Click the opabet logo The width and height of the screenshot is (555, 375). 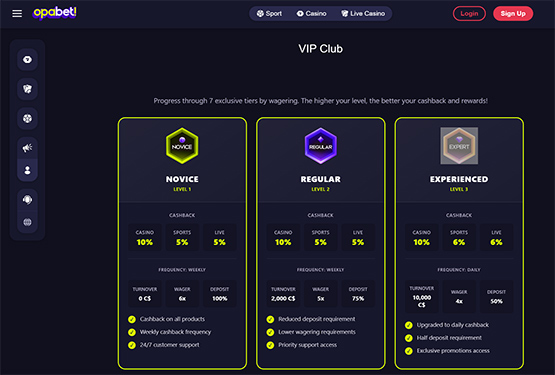coord(55,13)
